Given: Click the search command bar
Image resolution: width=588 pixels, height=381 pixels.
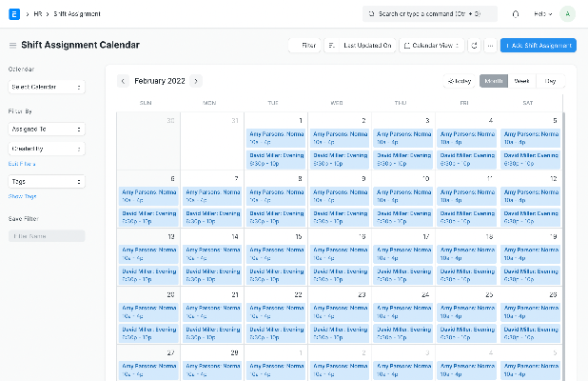Looking at the screenshot, I should 430,14.
